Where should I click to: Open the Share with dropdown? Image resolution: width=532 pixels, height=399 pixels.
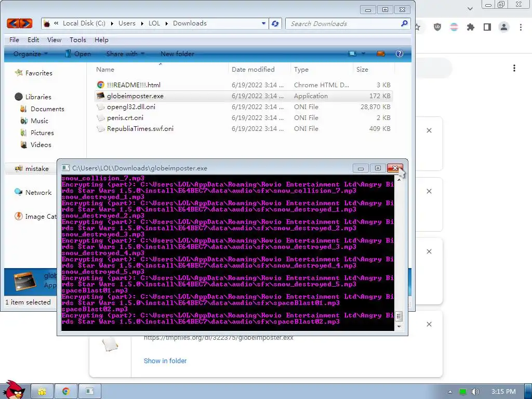pos(125,54)
